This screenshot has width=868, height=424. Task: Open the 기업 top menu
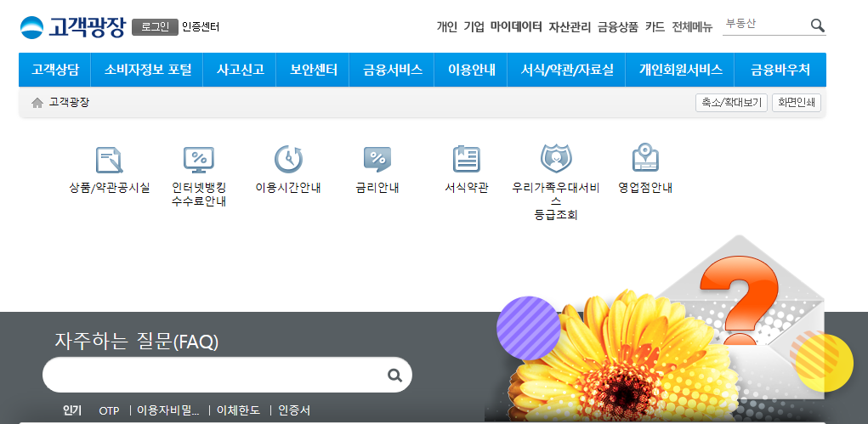pos(474,27)
